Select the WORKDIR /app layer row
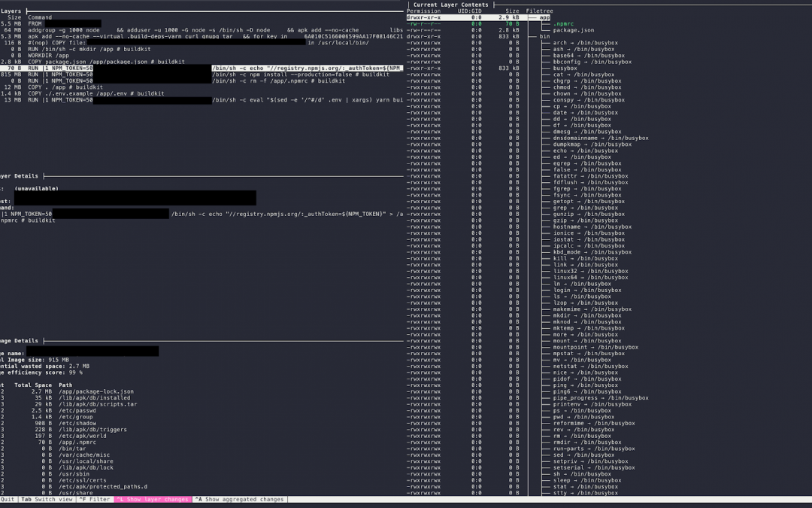This screenshot has height=508, width=812. [x=202, y=56]
